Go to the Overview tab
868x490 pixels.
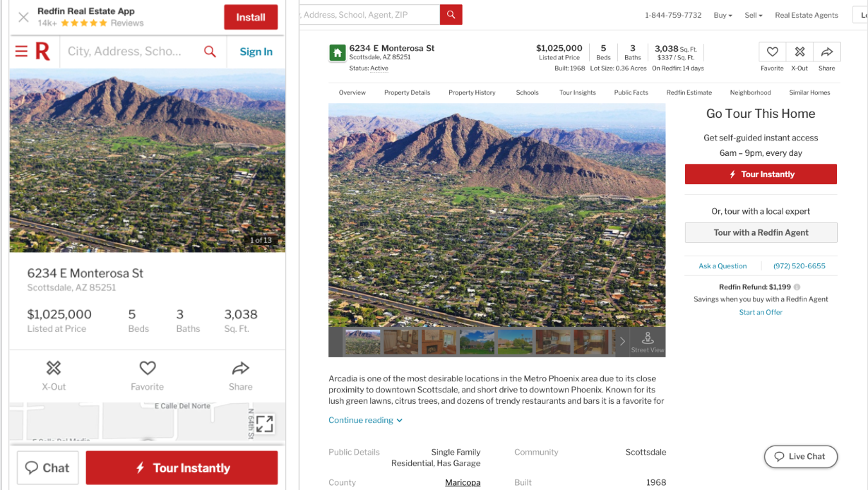pyautogui.click(x=352, y=92)
